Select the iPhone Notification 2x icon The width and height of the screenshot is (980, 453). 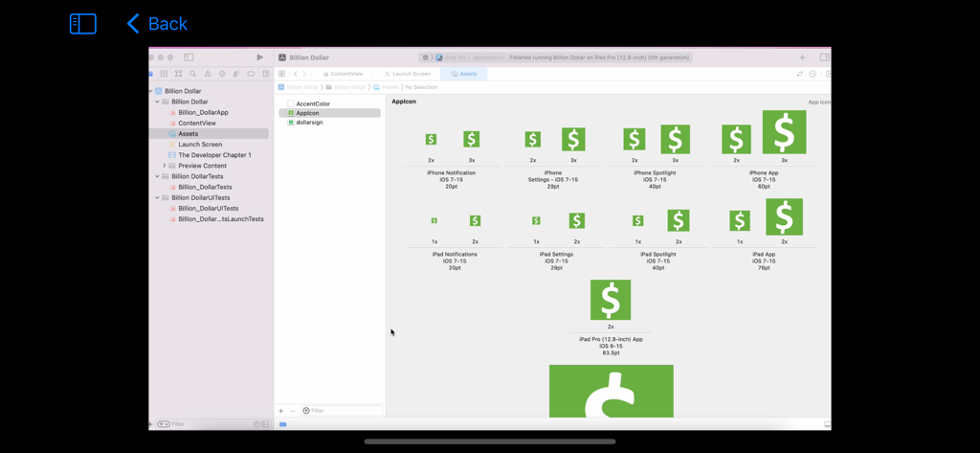coord(432,140)
